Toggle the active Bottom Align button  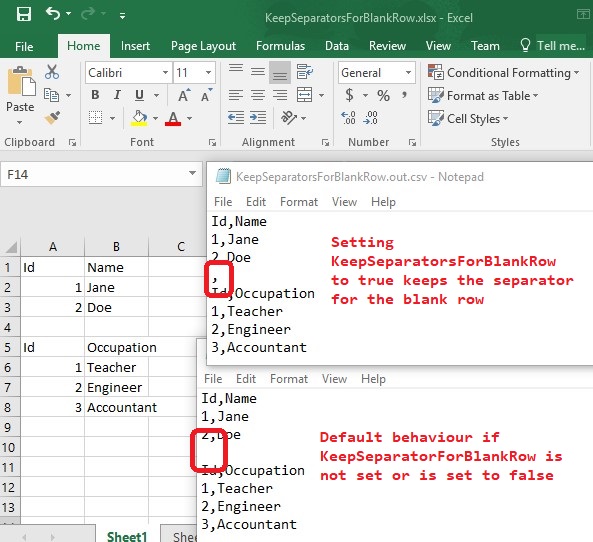pos(280,72)
